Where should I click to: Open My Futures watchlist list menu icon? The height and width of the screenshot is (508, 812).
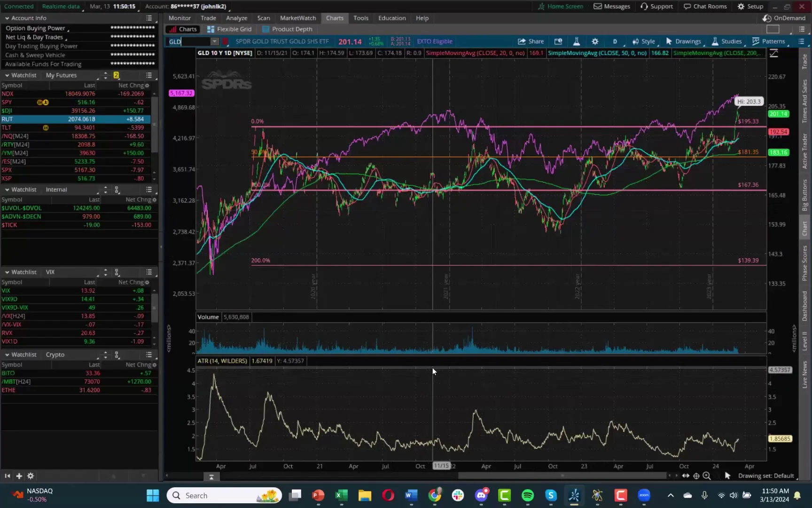(x=149, y=75)
